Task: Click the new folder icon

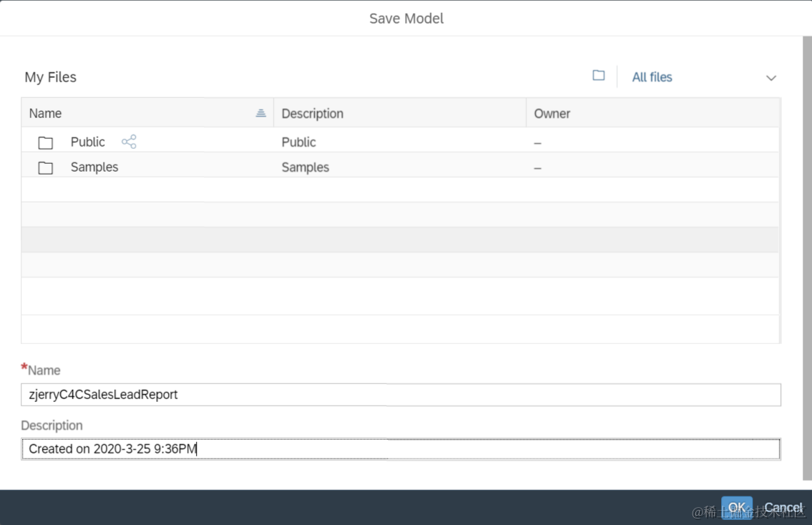Action: click(599, 76)
